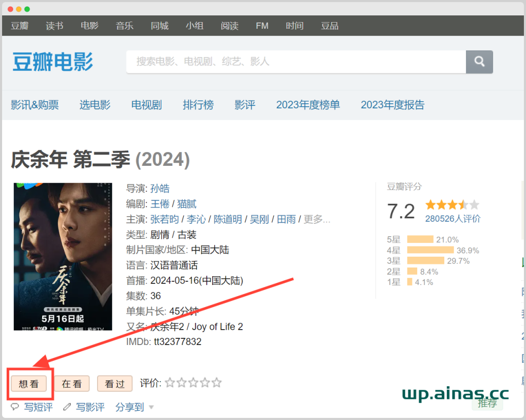Click 写影评 link
The width and height of the screenshot is (526, 420).
tap(90, 407)
